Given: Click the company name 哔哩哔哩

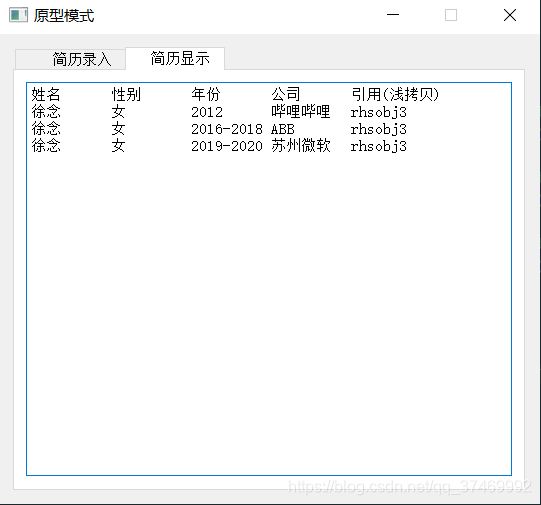Looking at the screenshot, I should 301,111.
